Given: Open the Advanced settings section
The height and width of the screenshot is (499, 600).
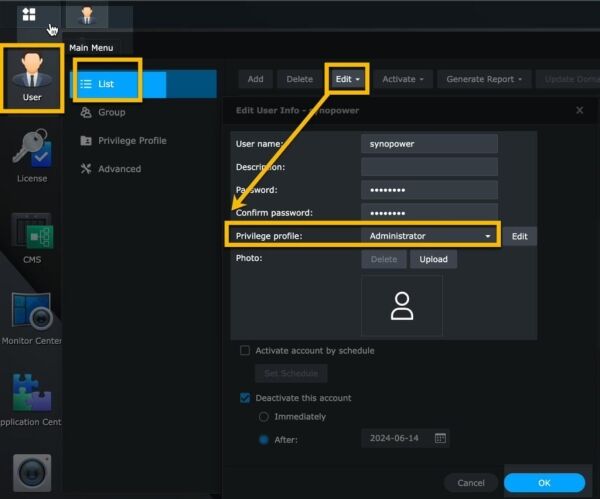Looking at the screenshot, I should [x=111, y=169].
